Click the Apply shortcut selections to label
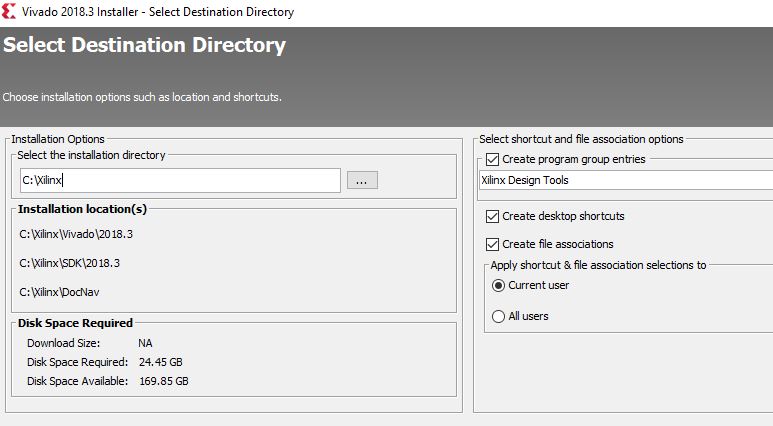Image resolution: width=773 pixels, height=426 pixels. point(598,265)
